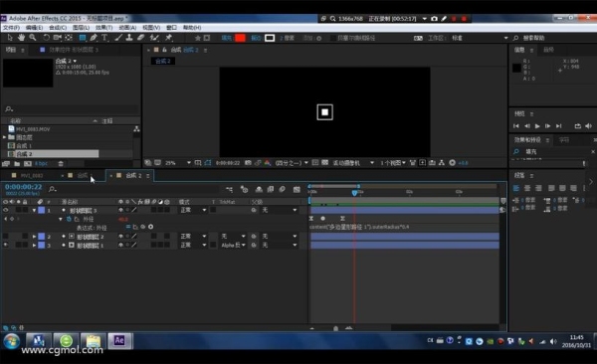Open parent dropdown for shape layer 2
The image size is (597, 364).
[x=280, y=236]
